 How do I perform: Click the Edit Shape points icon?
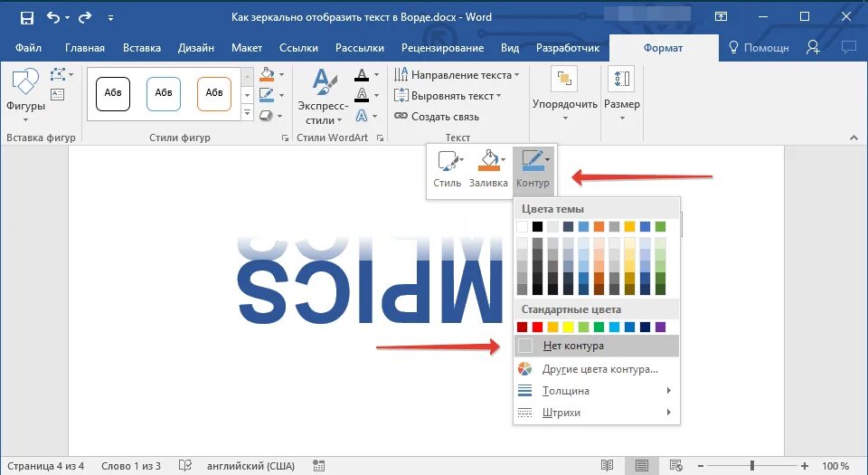[58, 74]
